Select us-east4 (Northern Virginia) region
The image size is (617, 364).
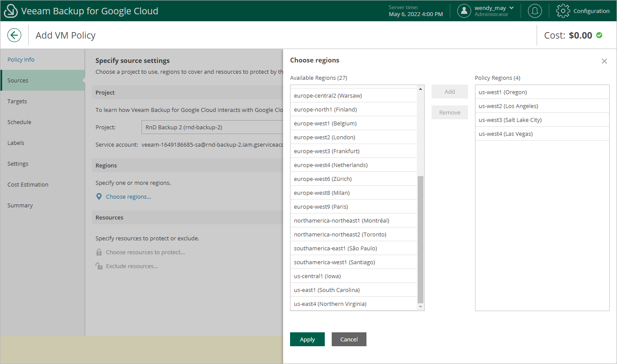[353, 304]
